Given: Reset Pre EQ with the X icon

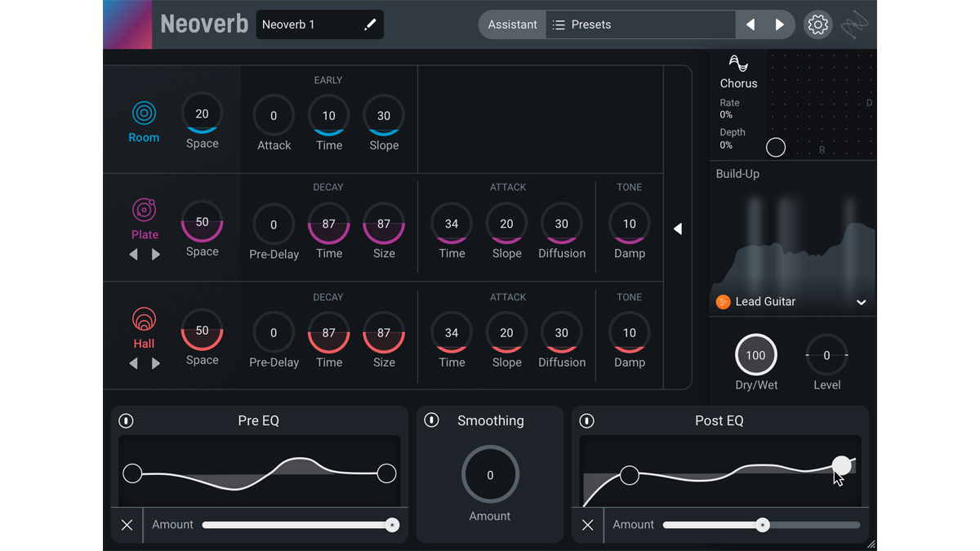Looking at the screenshot, I should [127, 525].
